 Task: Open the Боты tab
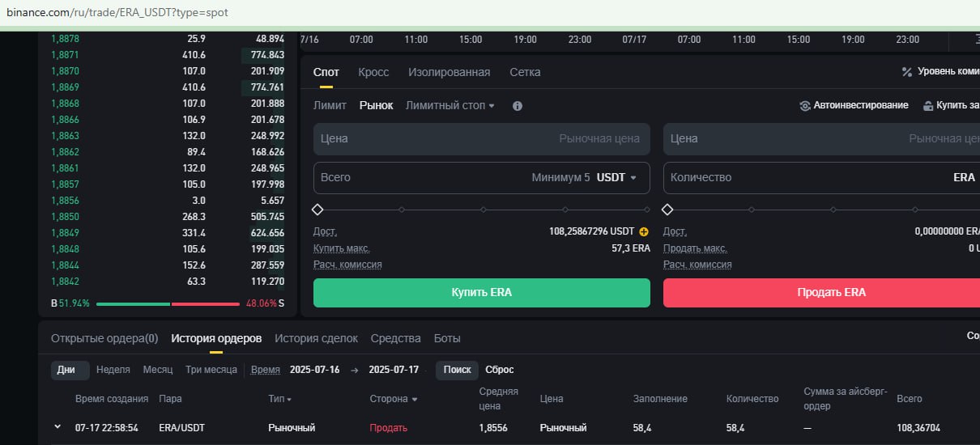click(447, 338)
